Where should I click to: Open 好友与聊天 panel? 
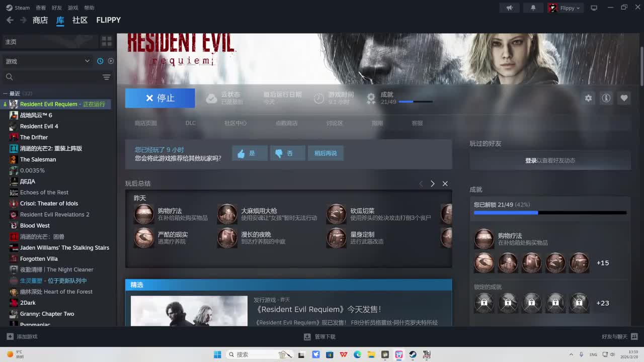tap(620, 336)
